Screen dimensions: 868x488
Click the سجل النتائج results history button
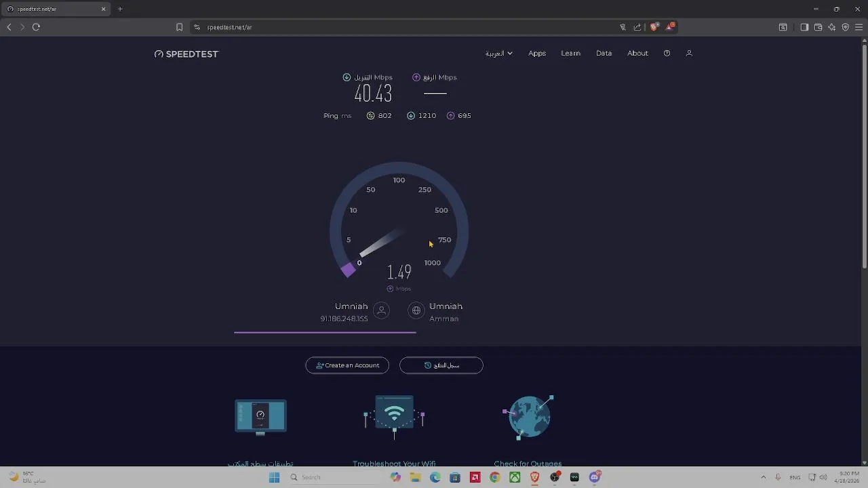coord(441,365)
